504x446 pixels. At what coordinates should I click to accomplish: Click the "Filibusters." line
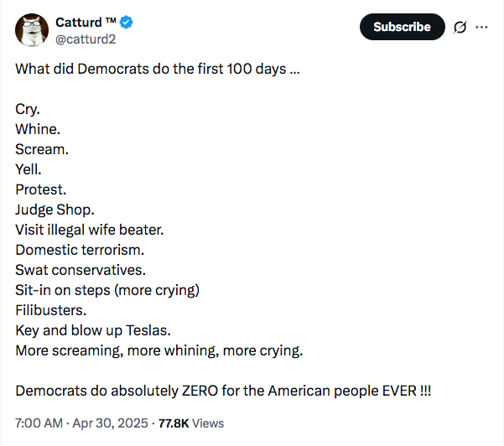click(50, 310)
